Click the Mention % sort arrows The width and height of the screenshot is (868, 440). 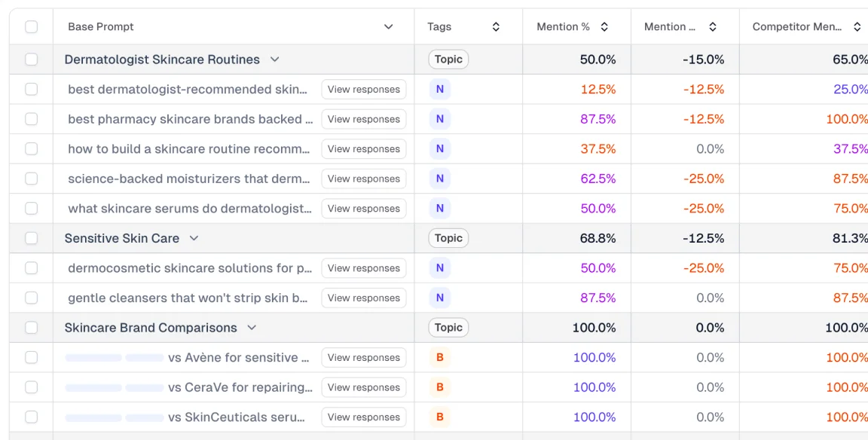(x=604, y=27)
